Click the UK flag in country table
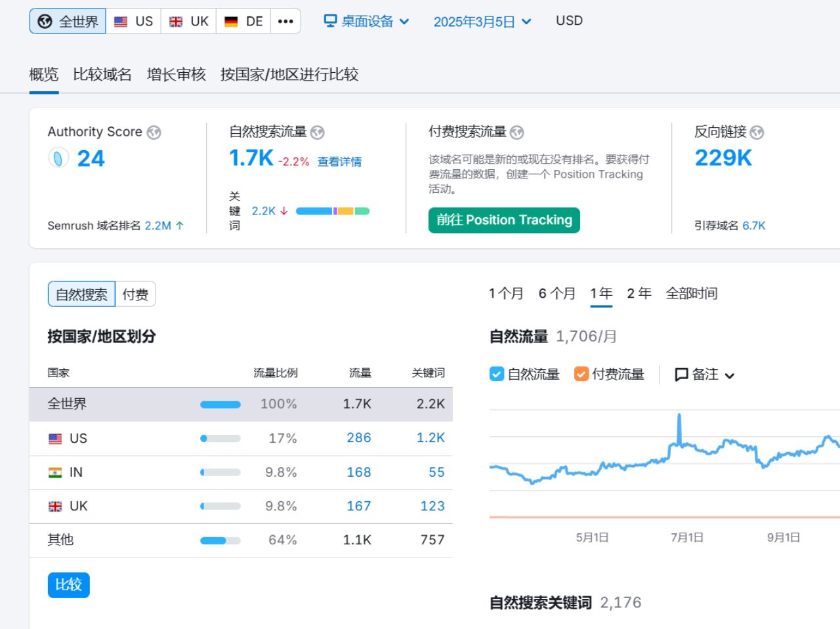This screenshot has height=629, width=840. 55,506
